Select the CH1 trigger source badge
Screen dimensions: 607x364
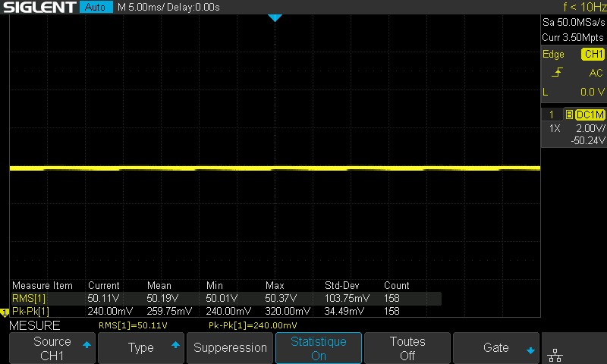tap(593, 54)
